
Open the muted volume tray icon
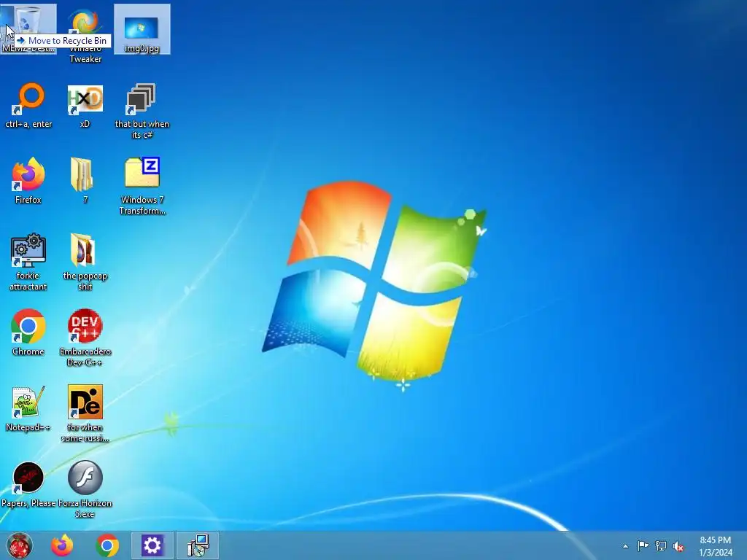pyautogui.click(x=678, y=546)
